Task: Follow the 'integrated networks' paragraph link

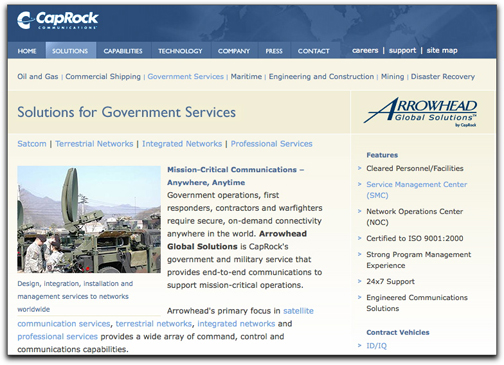Action: tap(236, 324)
